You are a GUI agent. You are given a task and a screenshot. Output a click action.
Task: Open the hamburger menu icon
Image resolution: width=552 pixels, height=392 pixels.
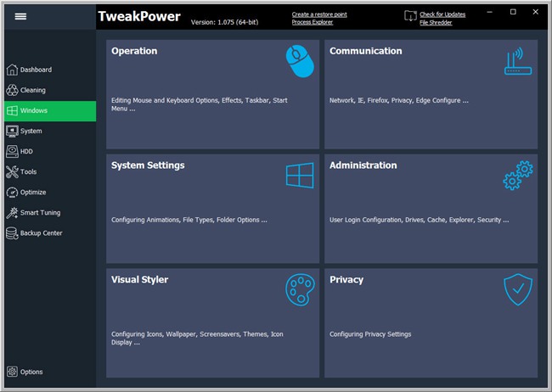coord(20,16)
